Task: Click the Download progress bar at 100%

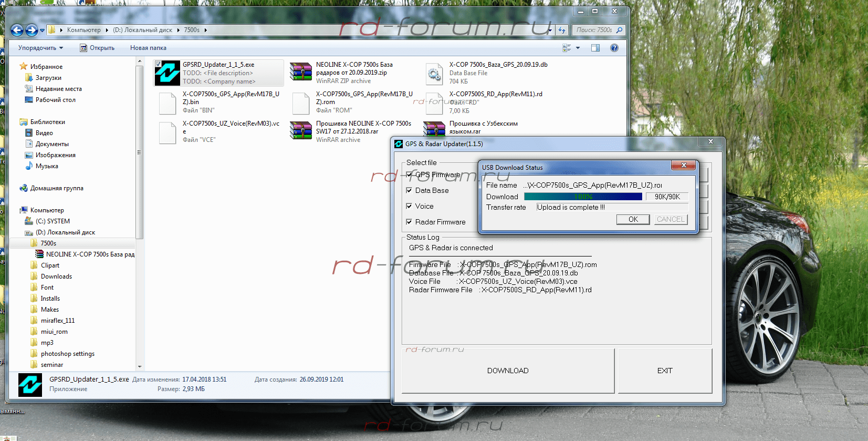Action: 583,197
